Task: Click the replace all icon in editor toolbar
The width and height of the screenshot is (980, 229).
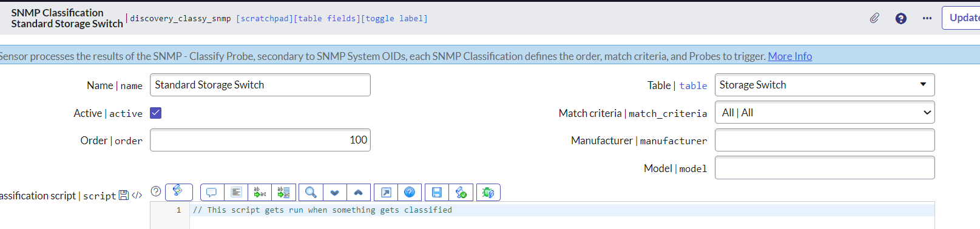Action: pos(283,193)
